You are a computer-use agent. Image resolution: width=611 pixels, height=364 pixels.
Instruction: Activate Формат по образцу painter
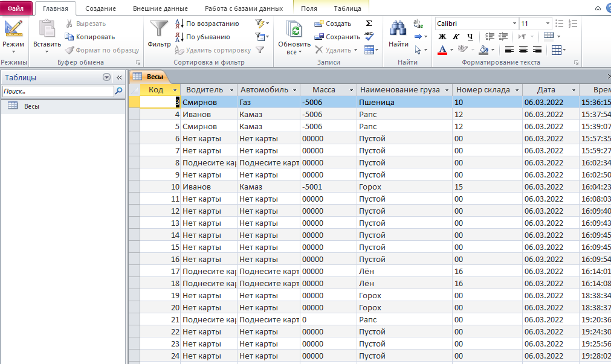(x=102, y=50)
